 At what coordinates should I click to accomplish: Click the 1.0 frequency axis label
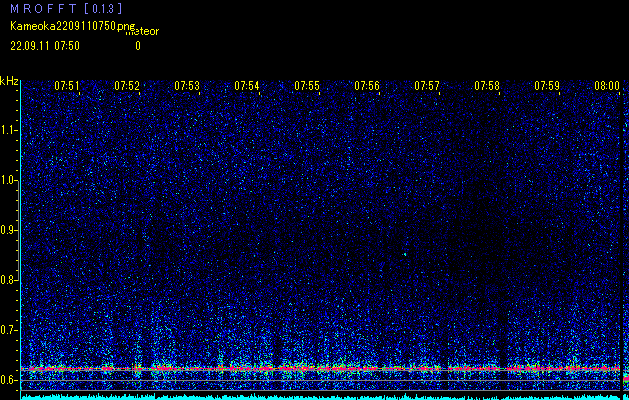point(8,180)
